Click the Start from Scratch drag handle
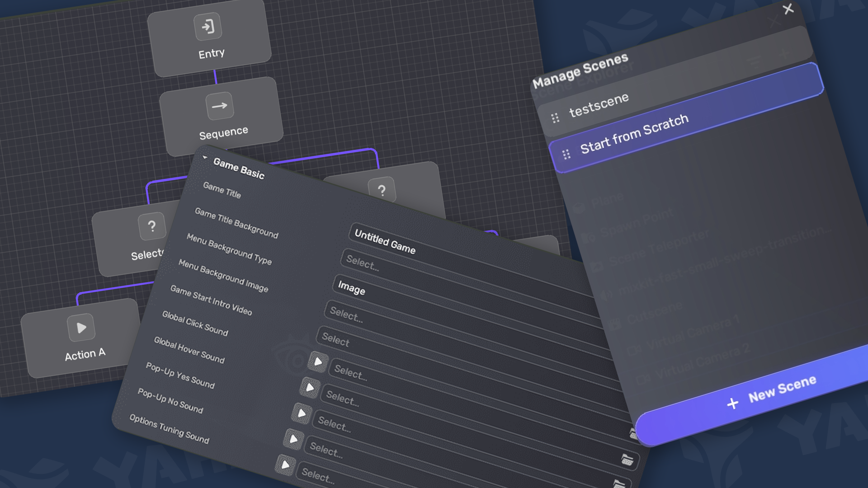 pos(566,155)
